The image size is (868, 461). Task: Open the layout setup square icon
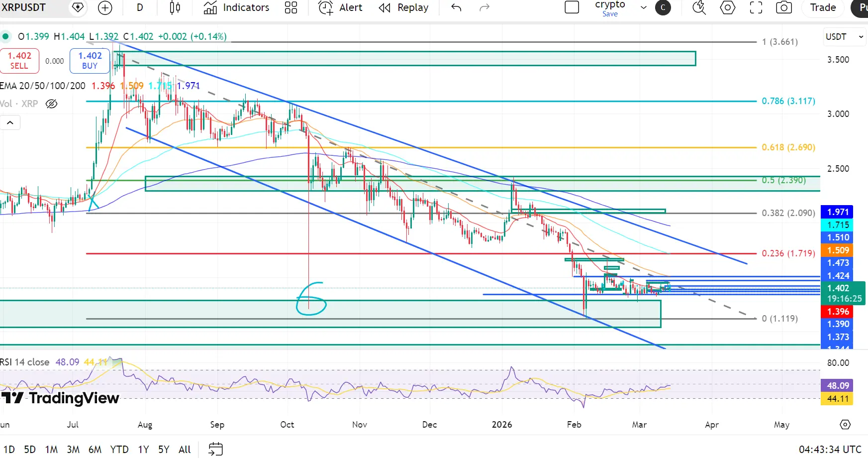pyautogui.click(x=572, y=7)
